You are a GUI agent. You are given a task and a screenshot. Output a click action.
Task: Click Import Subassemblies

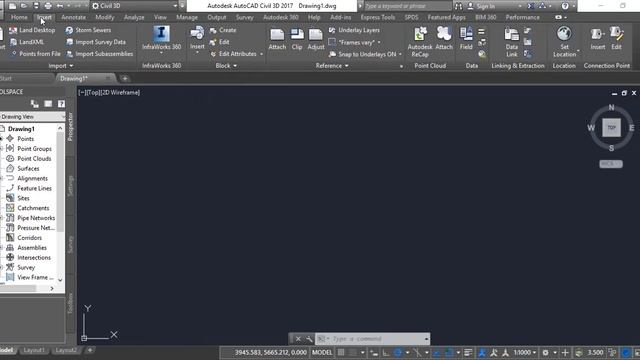(99, 54)
